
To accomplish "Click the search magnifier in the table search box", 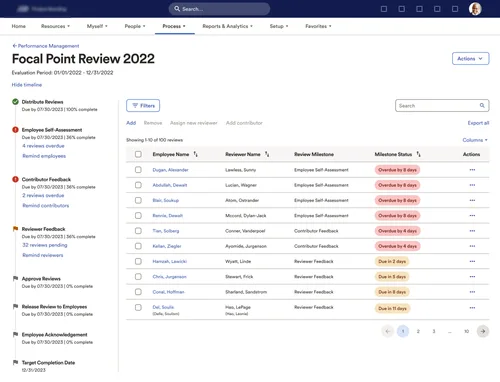I will [x=482, y=105].
